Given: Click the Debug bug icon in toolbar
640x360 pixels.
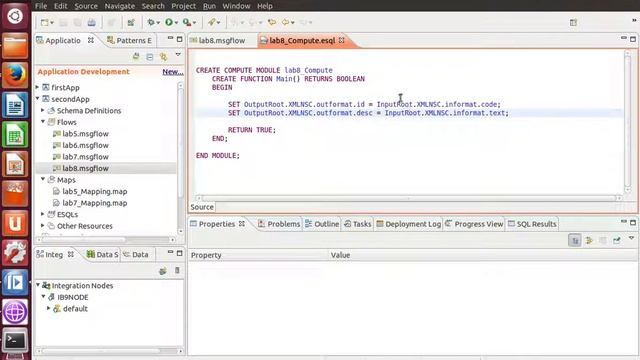Looking at the screenshot, I should pos(151,22).
